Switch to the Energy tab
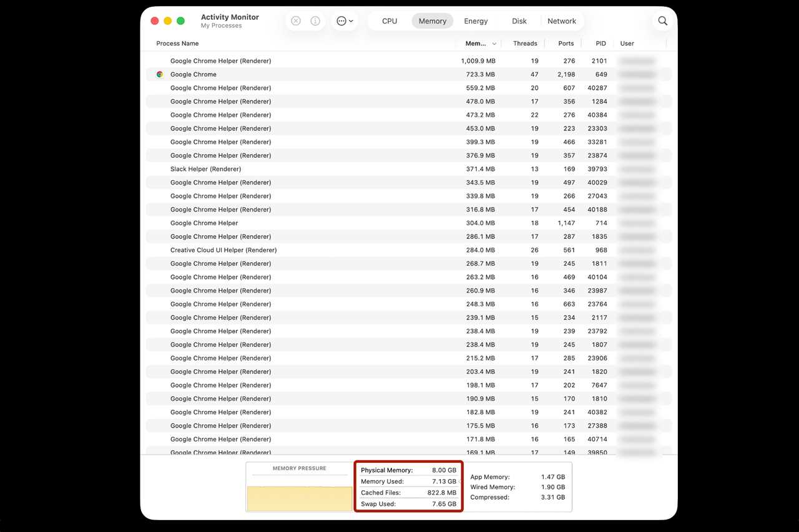Viewport: 799px width, 532px height. pyautogui.click(x=476, y=21)
